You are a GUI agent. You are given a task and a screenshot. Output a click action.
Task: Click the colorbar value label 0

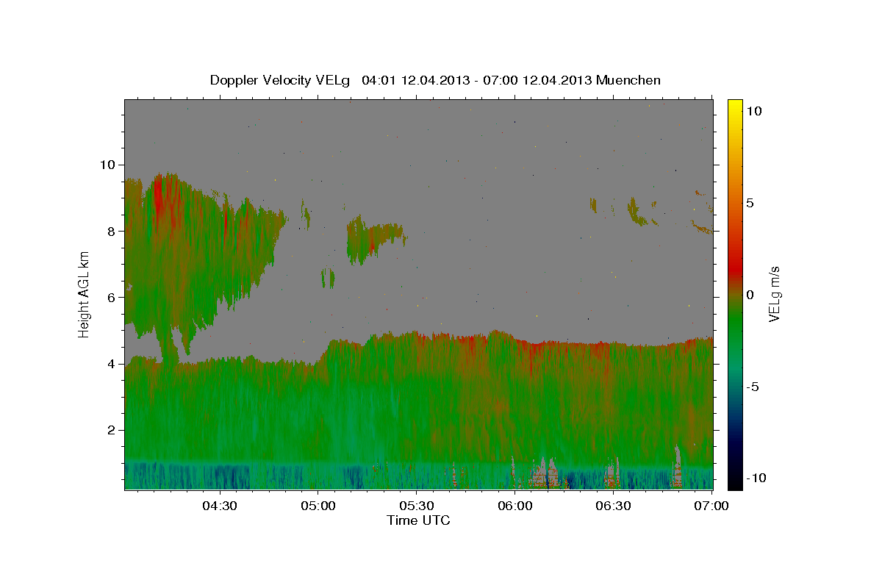(x=750, y=295)
